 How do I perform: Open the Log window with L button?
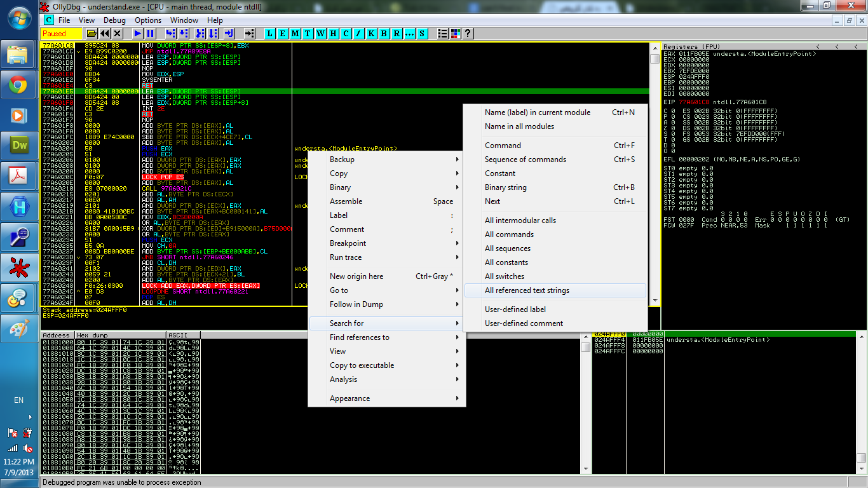[x=270, y=33]
